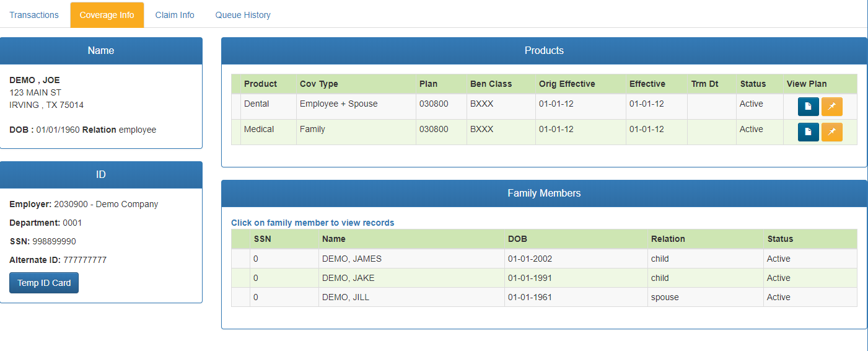Click the Temp ID Card button
868x351 pixels.
(44, 283)
